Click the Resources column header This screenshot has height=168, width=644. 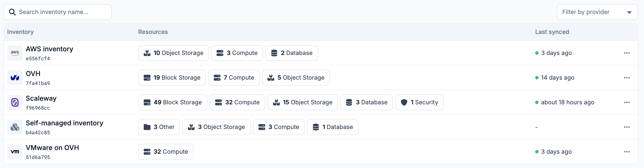[153, 32]
